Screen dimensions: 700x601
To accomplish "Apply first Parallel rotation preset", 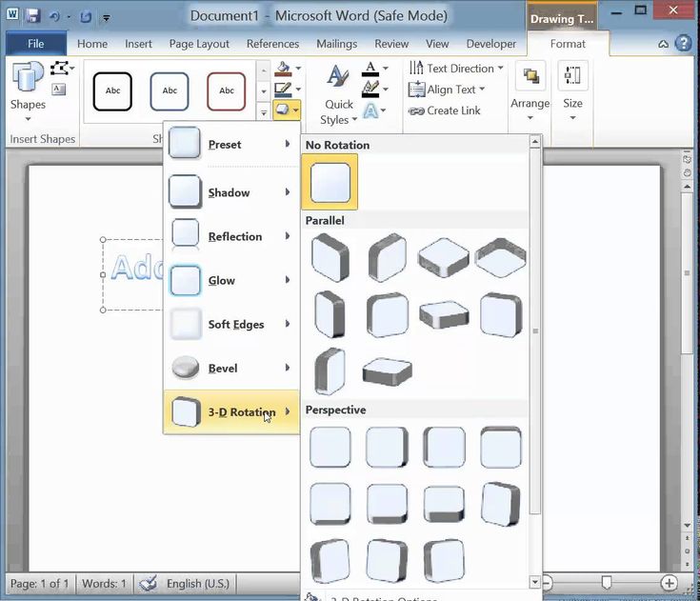I will [330, 257].
